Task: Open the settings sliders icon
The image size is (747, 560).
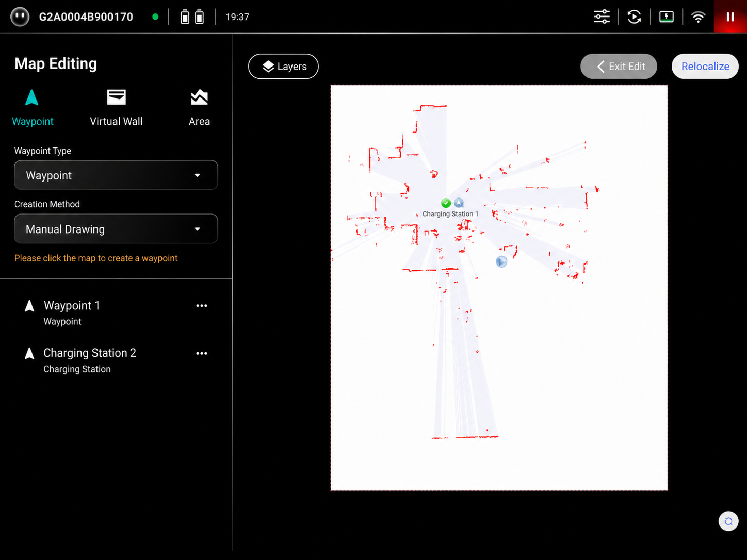Action: tap(602, 17)
